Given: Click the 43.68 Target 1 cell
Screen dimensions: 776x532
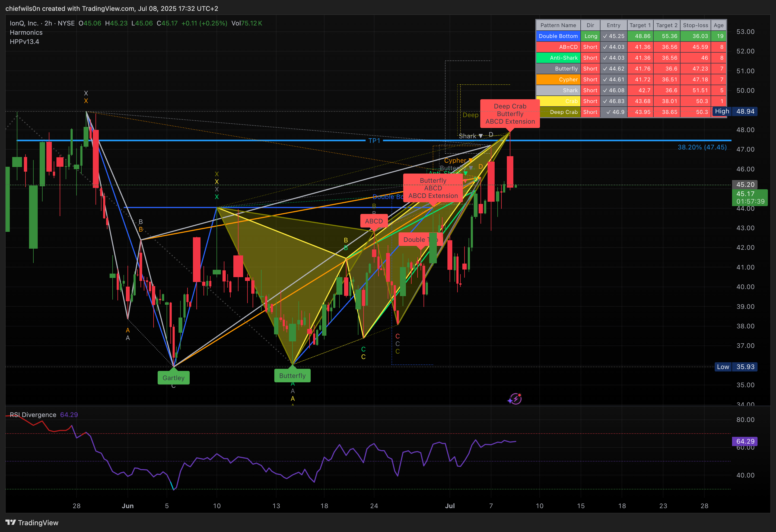Looking at the screenshot, I should [640, 101].
